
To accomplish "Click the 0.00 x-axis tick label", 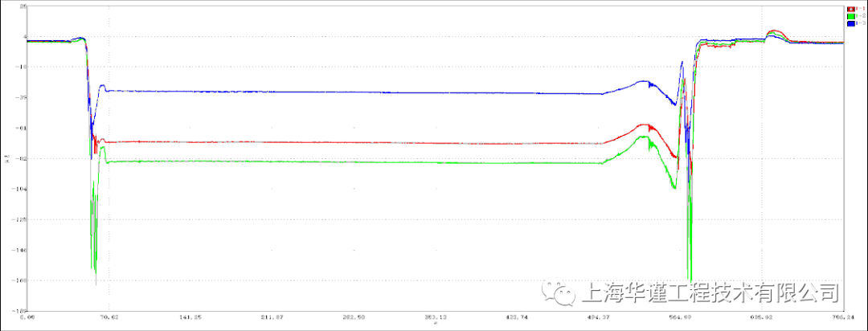I will [x=27, y=317].
